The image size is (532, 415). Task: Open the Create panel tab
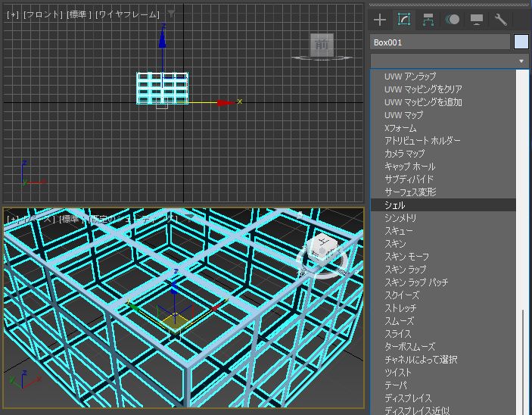coord(380,20)
